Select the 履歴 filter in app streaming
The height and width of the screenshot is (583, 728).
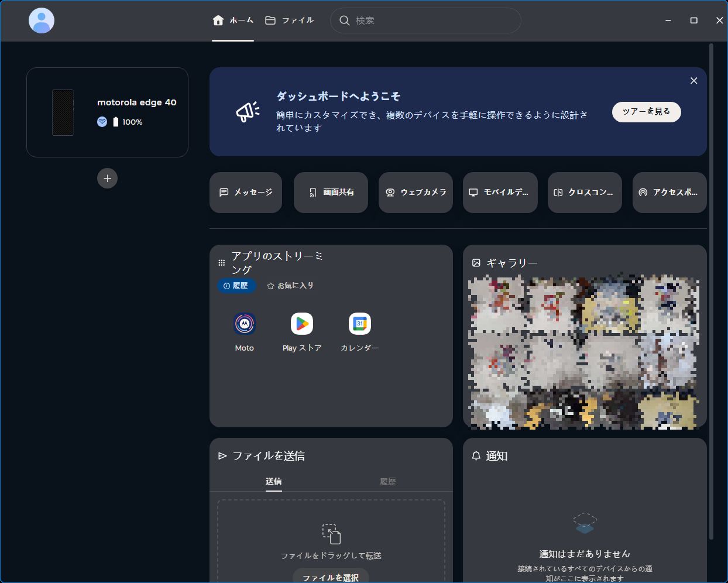(x=236, y=286)
